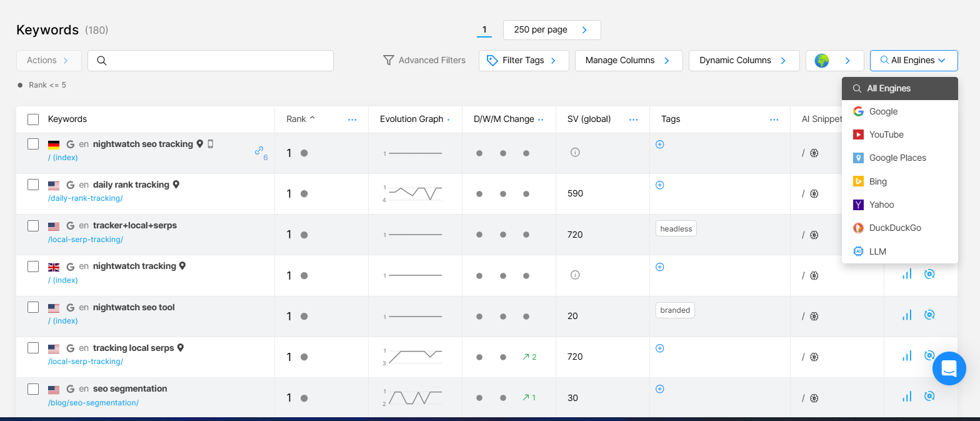Image resolution: width=980 pixels, height=421 pixels.
Task: Open the globe location selector
Action: (x=834, y=61)
